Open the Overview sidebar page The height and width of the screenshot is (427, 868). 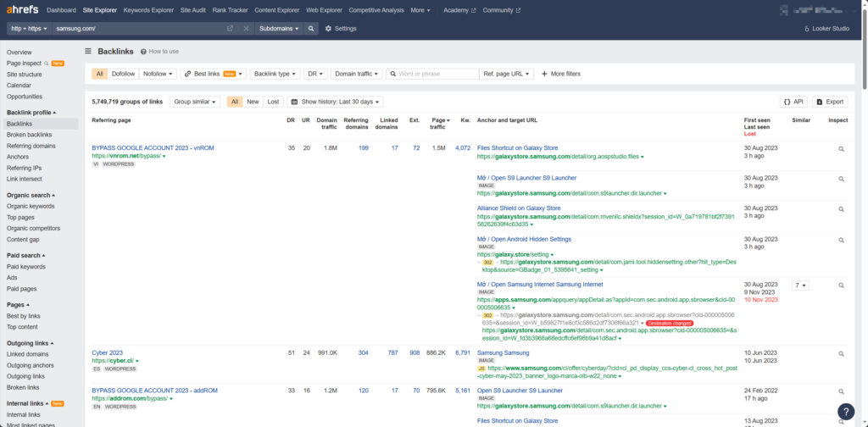point(19,52)
